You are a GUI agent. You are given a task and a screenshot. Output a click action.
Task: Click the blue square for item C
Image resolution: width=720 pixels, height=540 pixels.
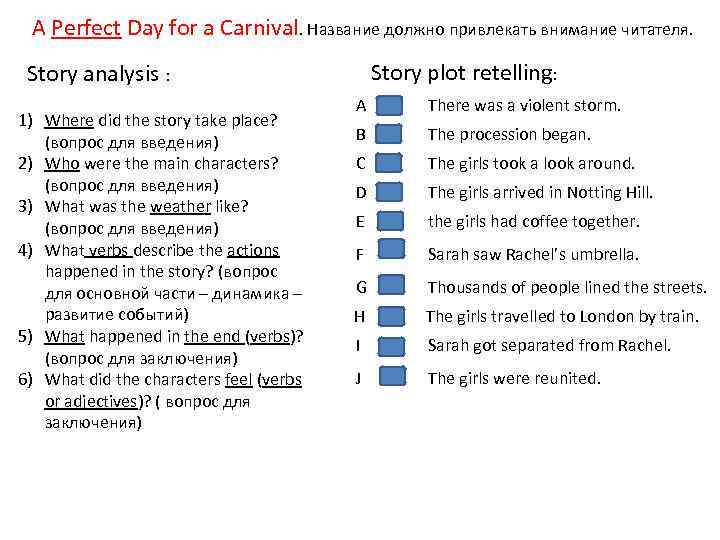(392, 163)
